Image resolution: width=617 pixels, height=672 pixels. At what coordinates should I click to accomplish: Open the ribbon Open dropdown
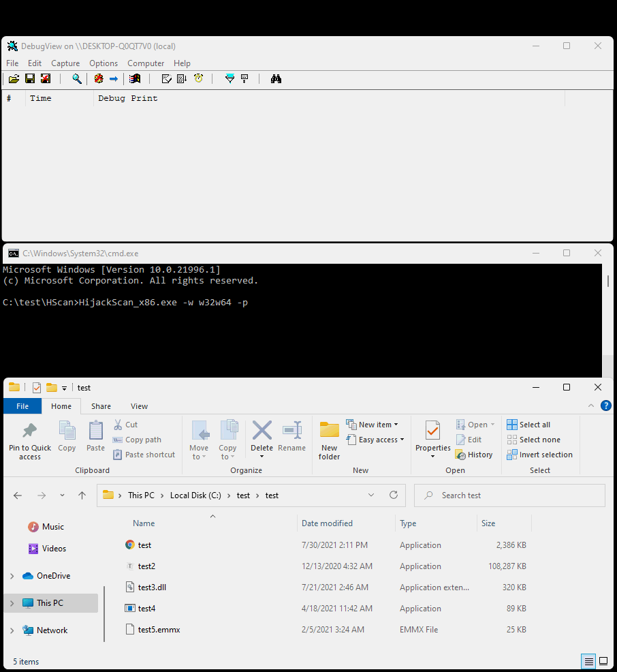(475, 425)
